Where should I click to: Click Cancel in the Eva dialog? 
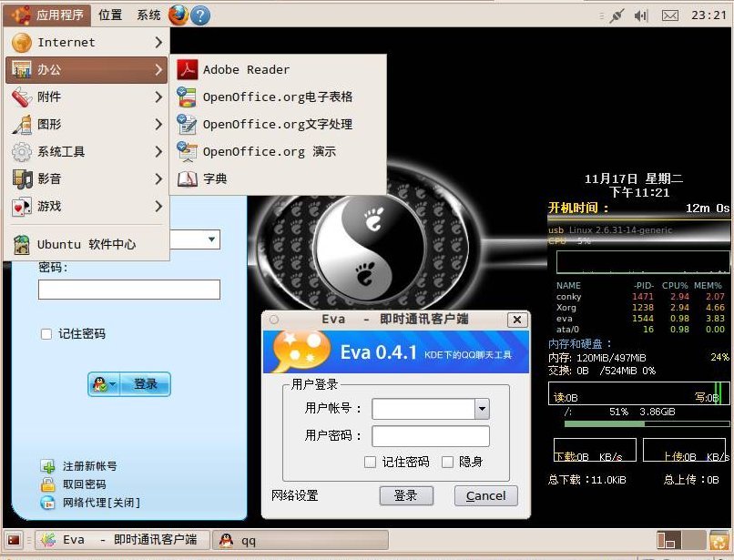coord(486,495)
